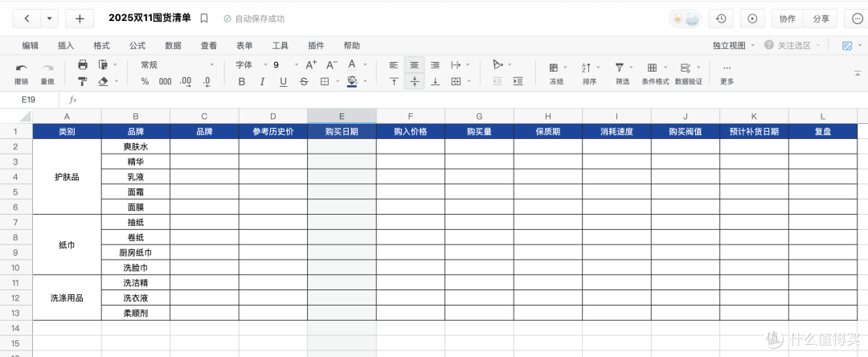The height and width of the screenshot is (357, 868).
Task: Click the merge cells icon
Action: point(457,81)
